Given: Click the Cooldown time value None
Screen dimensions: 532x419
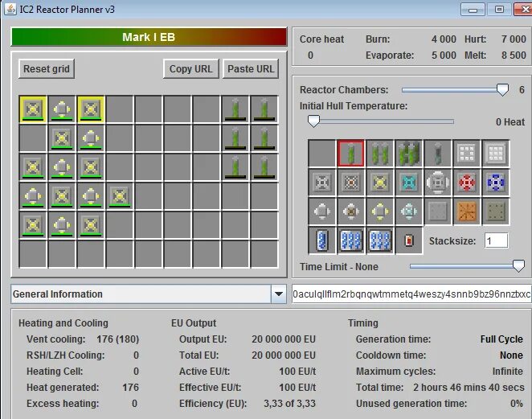Looking at the screenshot, I should click(x=511, y=355).
